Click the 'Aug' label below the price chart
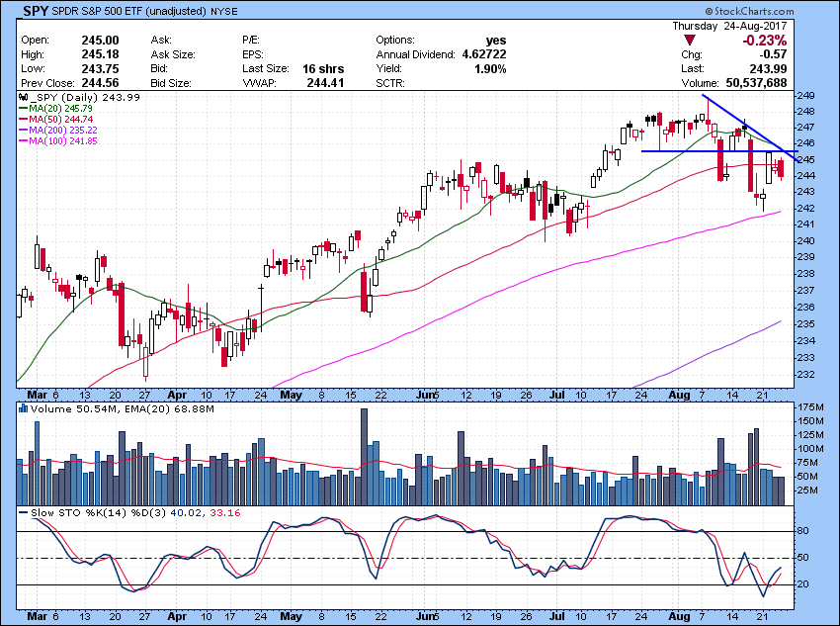This screenshot has height=626, width=840. pos(679,395)
